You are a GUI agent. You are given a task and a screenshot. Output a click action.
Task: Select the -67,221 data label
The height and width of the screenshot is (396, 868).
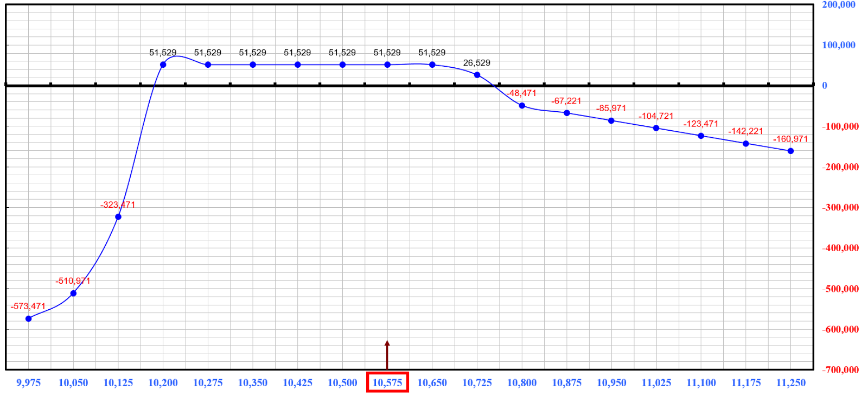(566, 101)
